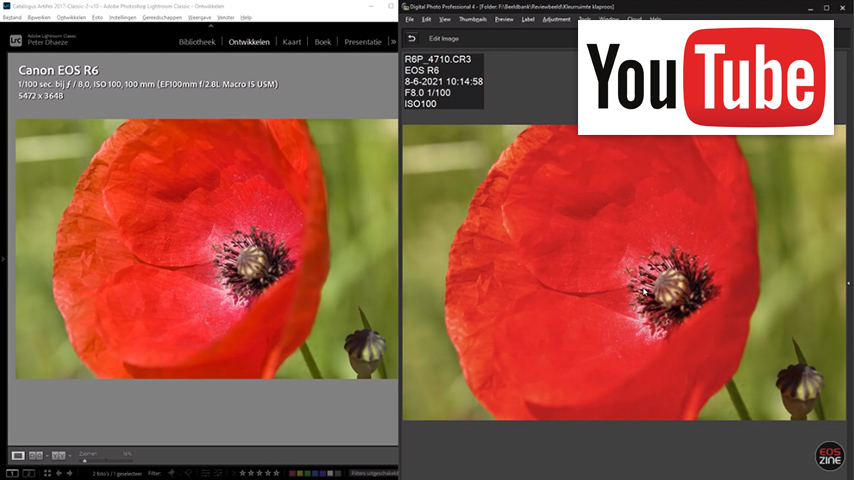Click the return arrow icon in Digital Photo Professional
This screenshot has height=480, width=854.
(x=411, y=38)
